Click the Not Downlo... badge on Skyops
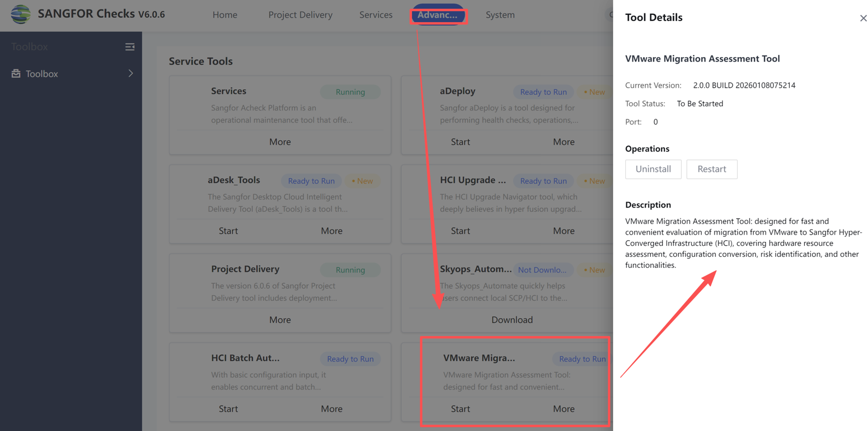 click(x=542, y=270)
